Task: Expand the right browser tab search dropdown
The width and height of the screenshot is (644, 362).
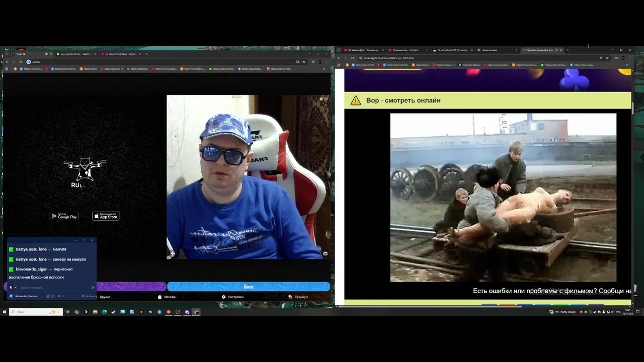Action: pos(339,50)
